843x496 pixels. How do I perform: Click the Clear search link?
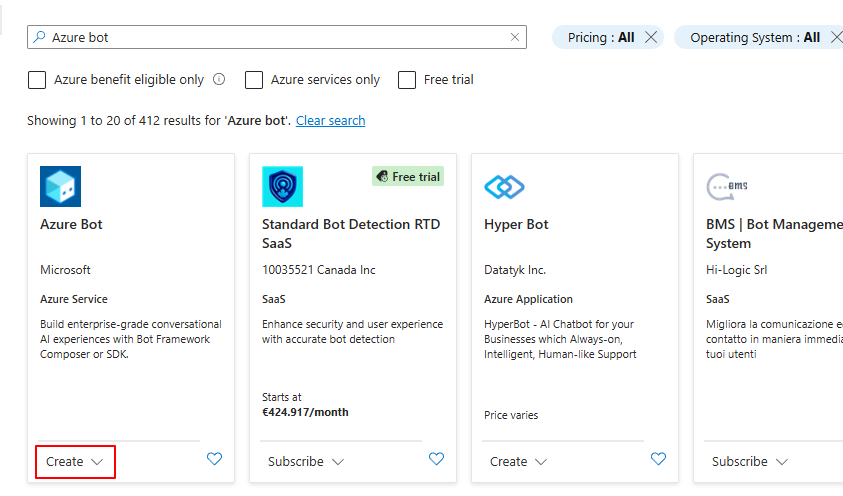click(x=331, y=120)
